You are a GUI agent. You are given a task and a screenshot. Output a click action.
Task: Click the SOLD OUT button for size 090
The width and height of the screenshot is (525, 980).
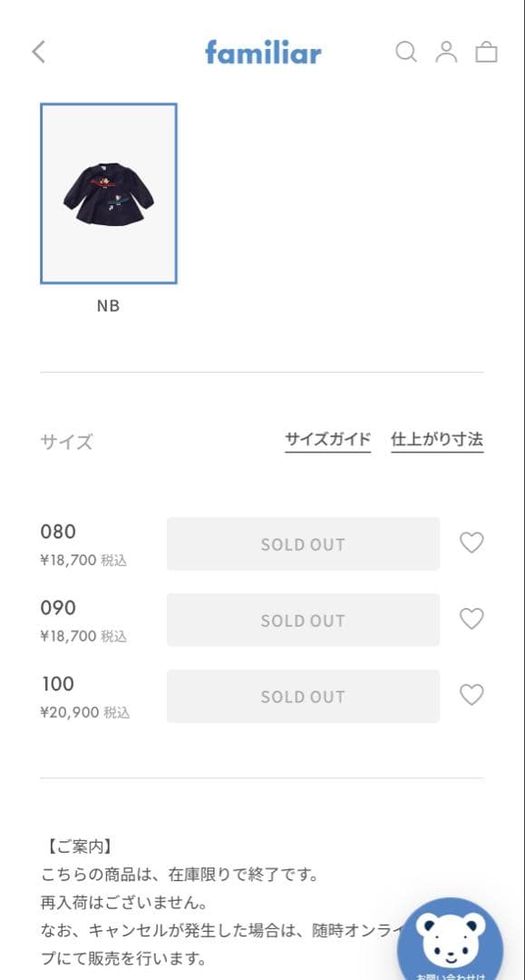(303, 620)
